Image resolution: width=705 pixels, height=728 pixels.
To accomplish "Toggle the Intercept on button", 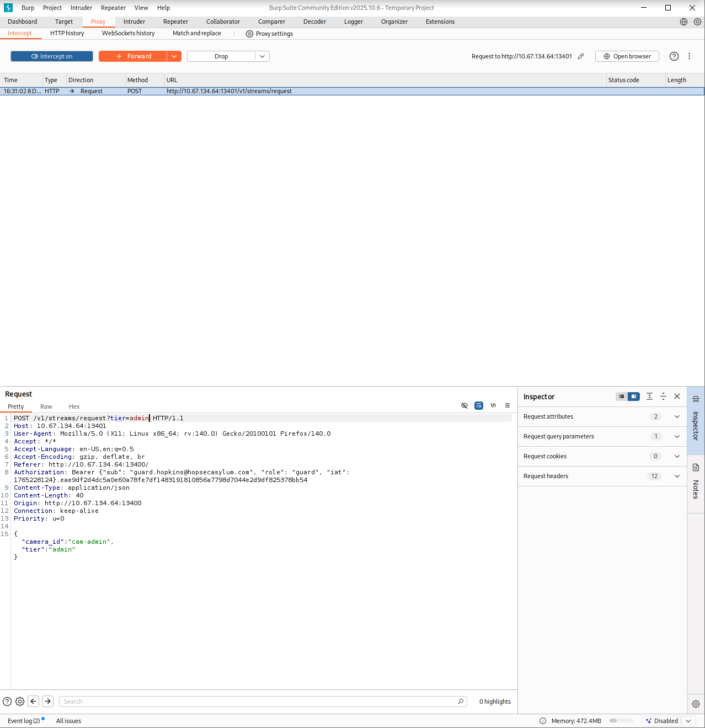I will pos(52,56).
